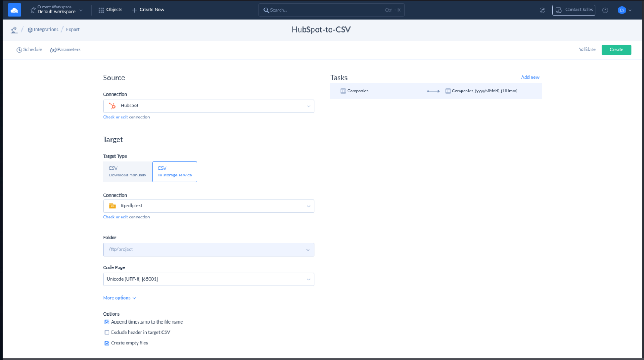Uncheck Append timestamp to the file name
644x360 pixels.
click(x=107, y=322)
